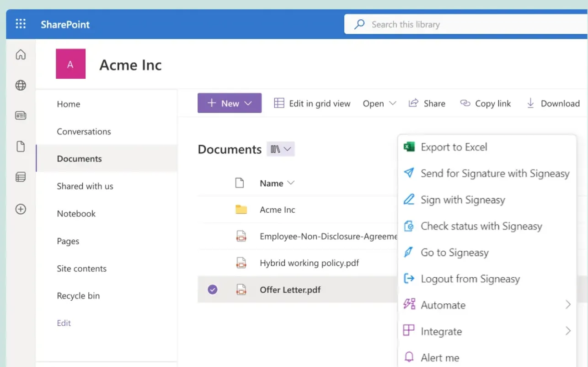Click the Excel icon beside Export to Excel
The height and width of the screenshot is (367, 588).
[x=409, y=147]
